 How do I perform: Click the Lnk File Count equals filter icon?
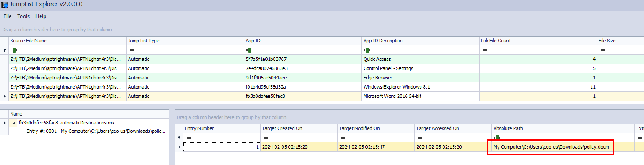484,50
